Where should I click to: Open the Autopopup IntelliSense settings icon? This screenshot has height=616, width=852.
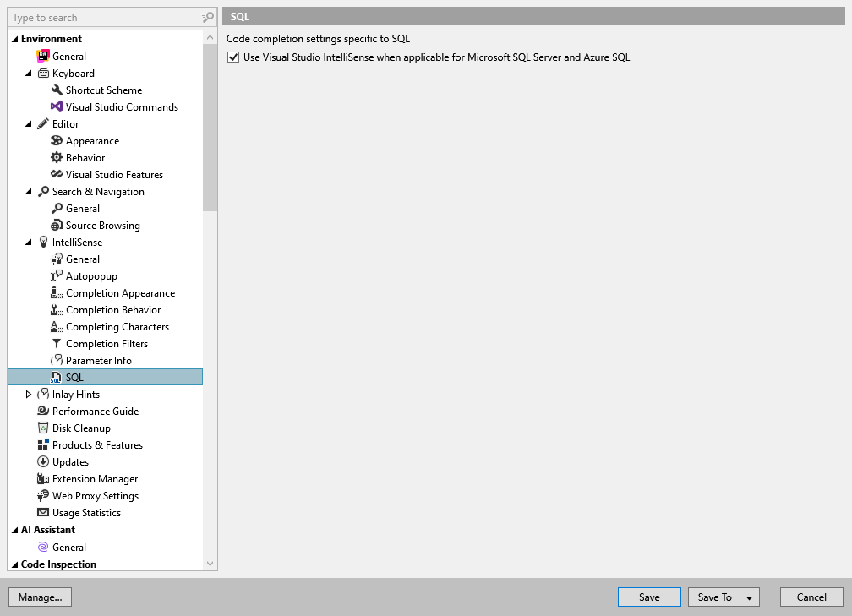[x=56, y=275]
